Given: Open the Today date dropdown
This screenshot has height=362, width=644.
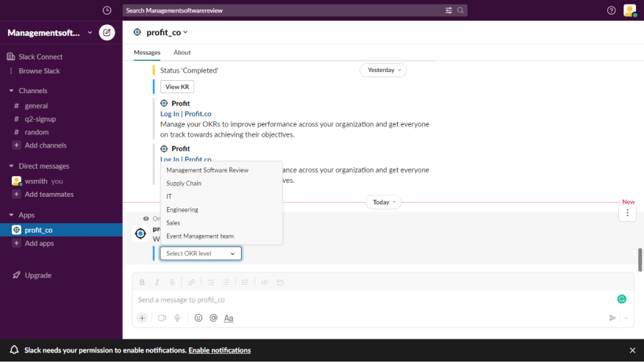Looking at the screenshot, I should tap(383, 203).
